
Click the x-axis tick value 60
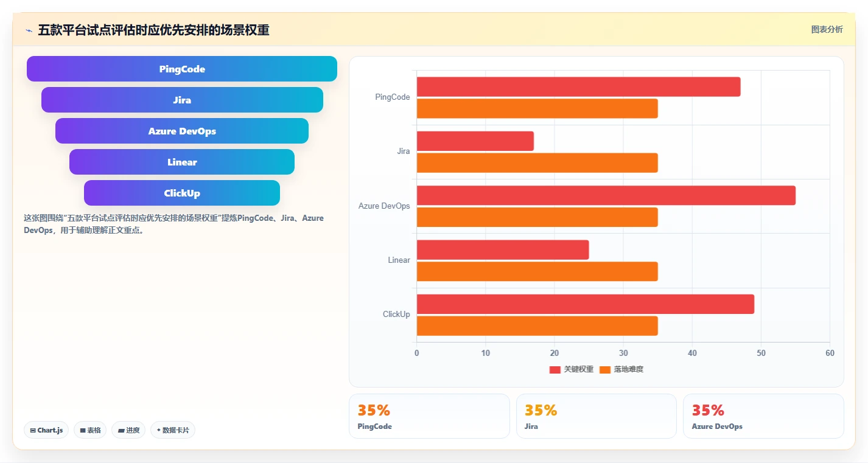[x=830, y=353]
